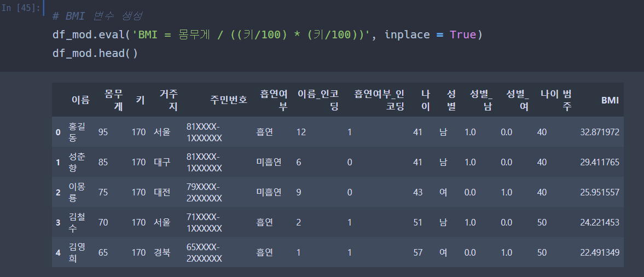Image resolution: width=644 pixels, height=277 pixels.
Task: Click 성춘향's 미흡연 cell
Action: coord(269,162)
